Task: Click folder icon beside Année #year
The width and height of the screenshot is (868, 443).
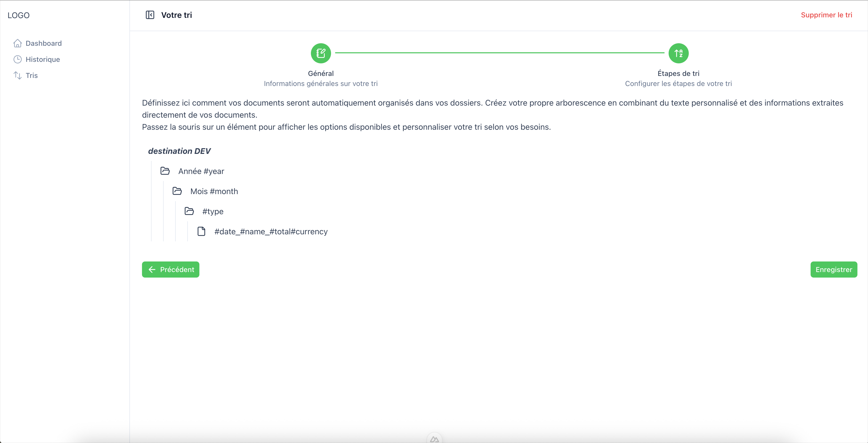Action: (x=165, y=171)
